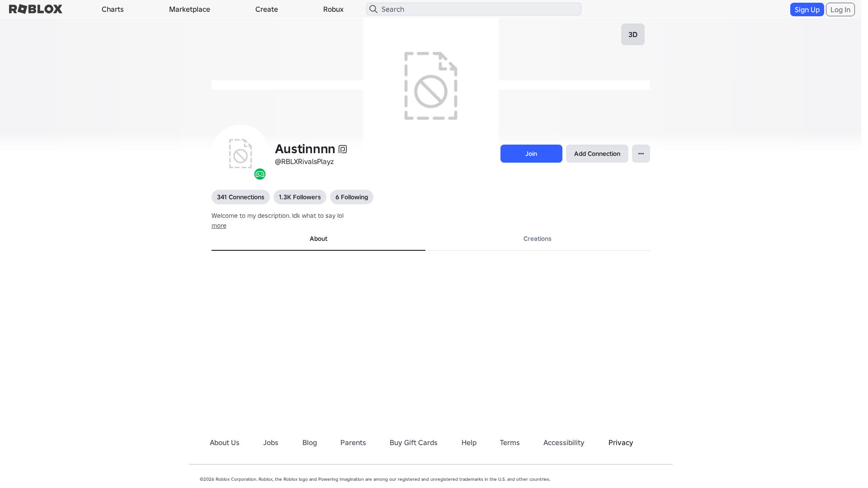Screen dimensions: 868x488
Task: Open the Marketplace page
Action: point(189,9)
